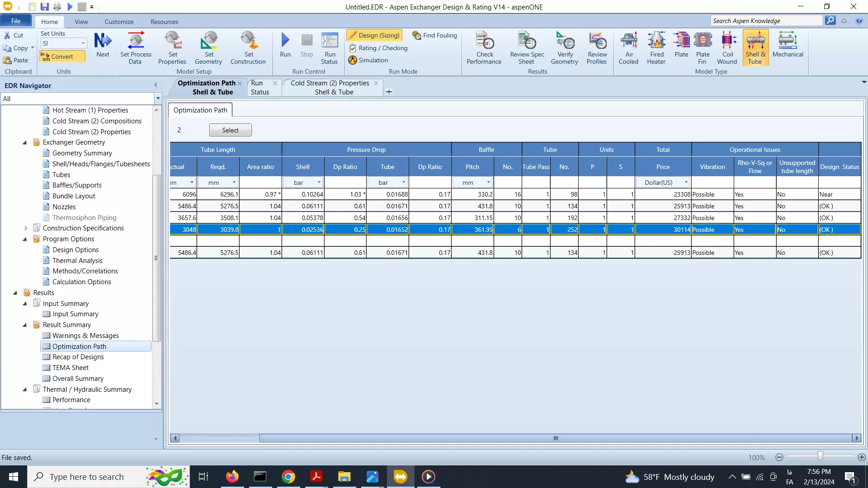Collapse the Program Options tree node
Screen dimensions: 868x488
pos(25,239)
